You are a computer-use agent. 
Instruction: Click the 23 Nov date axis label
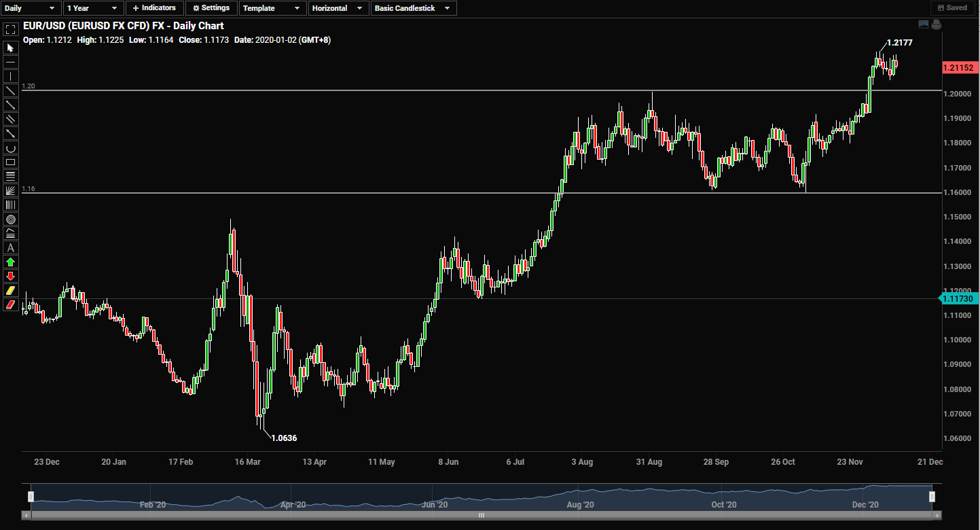point(850,462)
